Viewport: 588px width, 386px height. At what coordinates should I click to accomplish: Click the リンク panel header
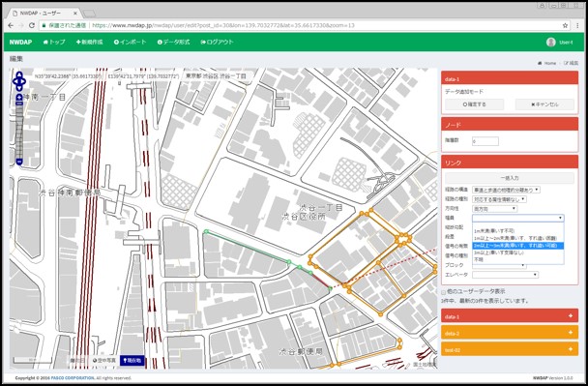pos(510,163)
